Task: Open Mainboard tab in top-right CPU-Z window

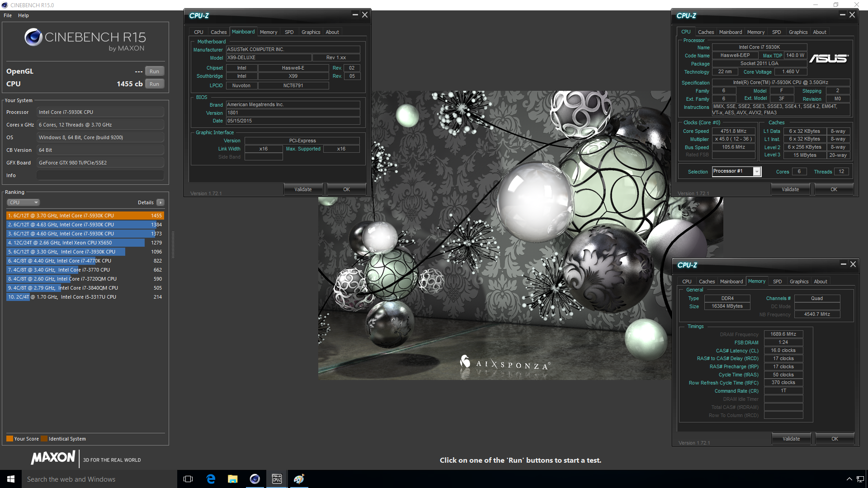Action: pos(731,32)
